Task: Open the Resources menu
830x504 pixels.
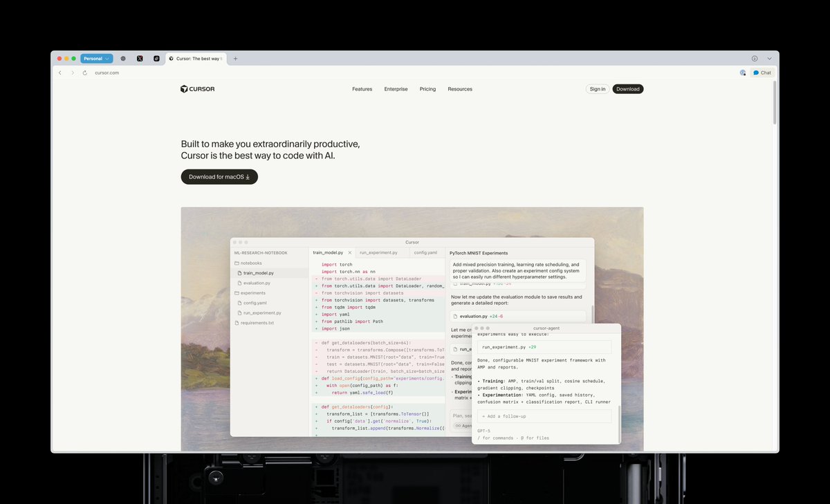Action: pyautogui.click(x=460, y=89)
